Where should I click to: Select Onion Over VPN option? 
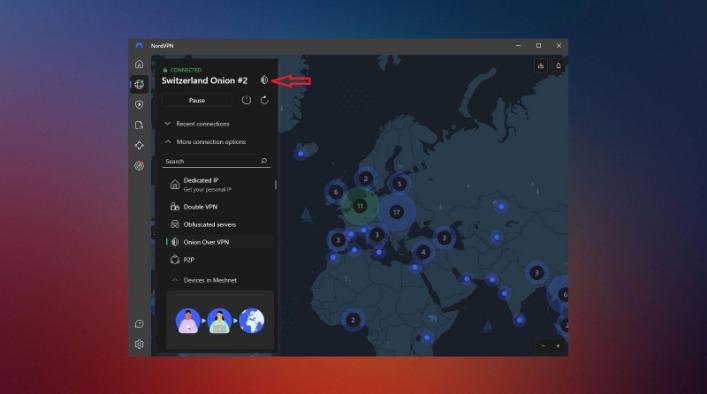pos(220,242)
